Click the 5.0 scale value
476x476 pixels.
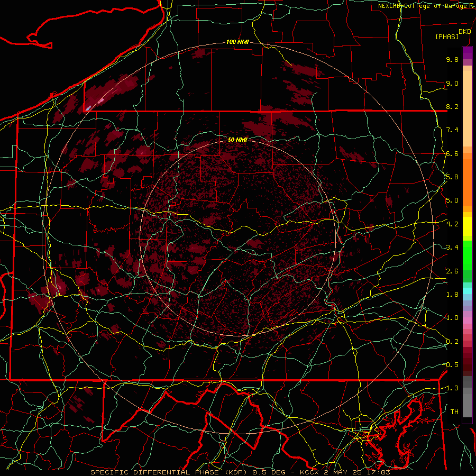point(452,200)
